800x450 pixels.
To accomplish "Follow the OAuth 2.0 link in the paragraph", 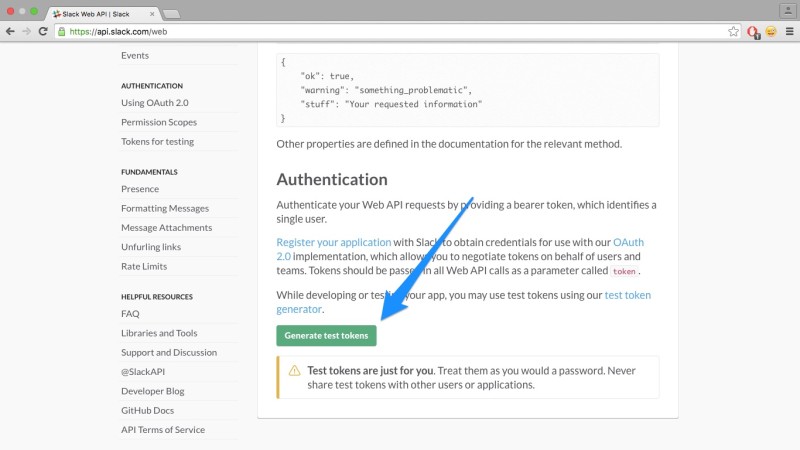I will pos(628,242).
